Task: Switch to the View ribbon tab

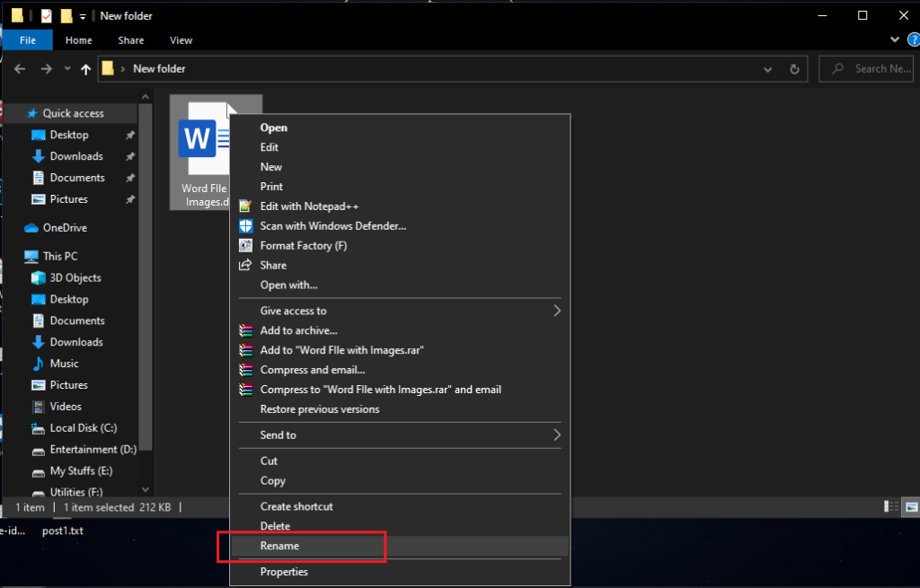Action: pos(181,39)
